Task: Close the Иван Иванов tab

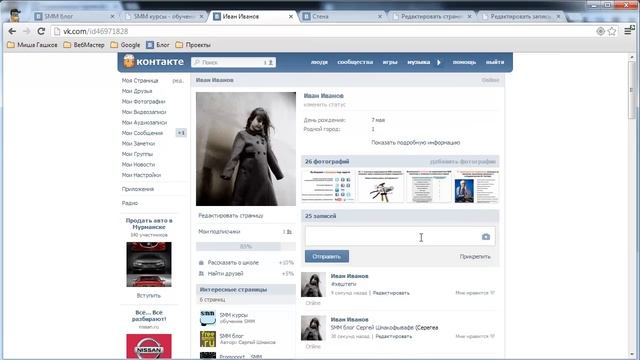Action: point(291,16)
